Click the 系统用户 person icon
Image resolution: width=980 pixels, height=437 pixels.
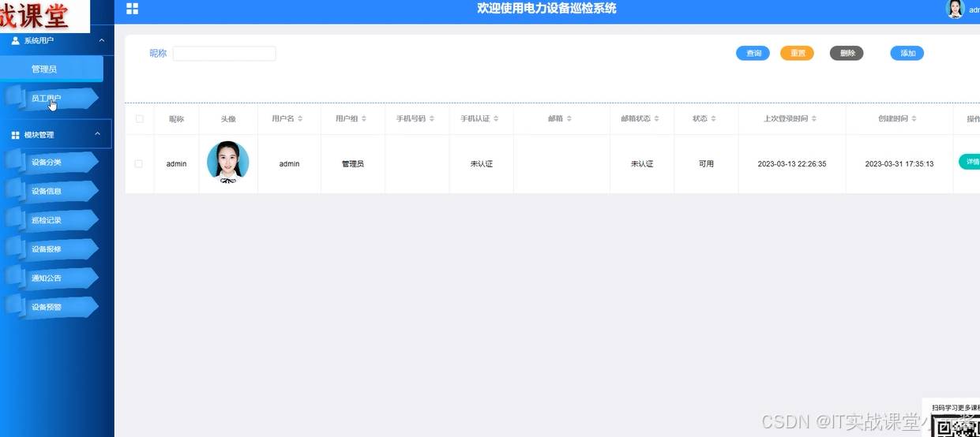(x=15, y=40)
